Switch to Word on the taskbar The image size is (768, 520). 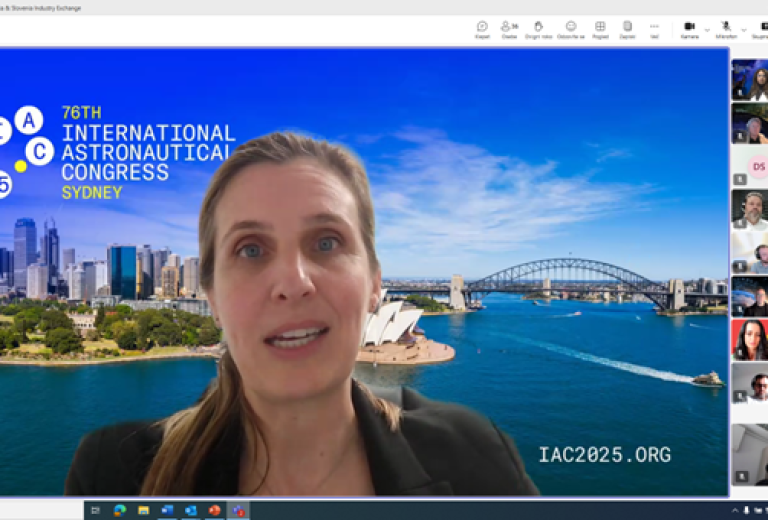[x=167, y=511]
